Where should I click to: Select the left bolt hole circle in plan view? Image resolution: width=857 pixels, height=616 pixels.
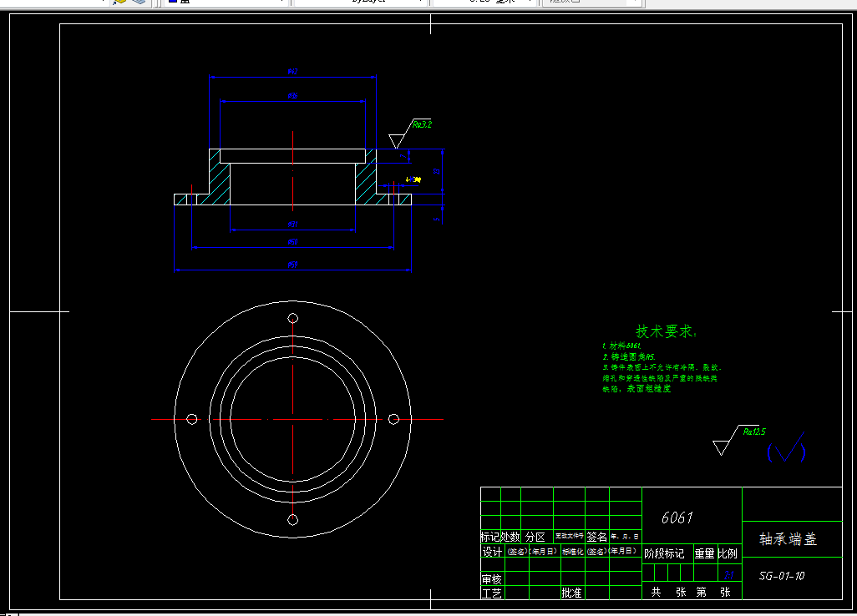[x=192, y=419]
